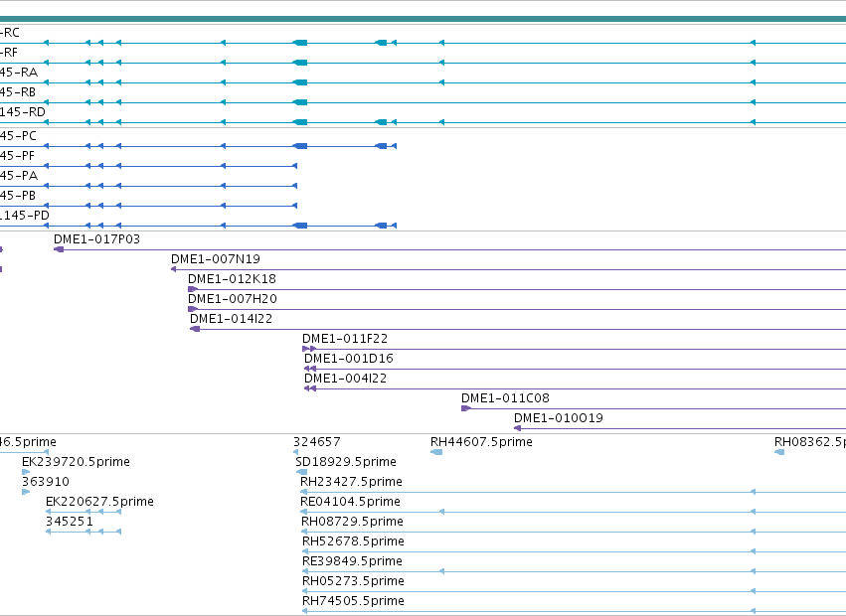This screenshot has height=616, width=846.
Task: Select the RH74505.5prime EST label
Action: (353, 601)
